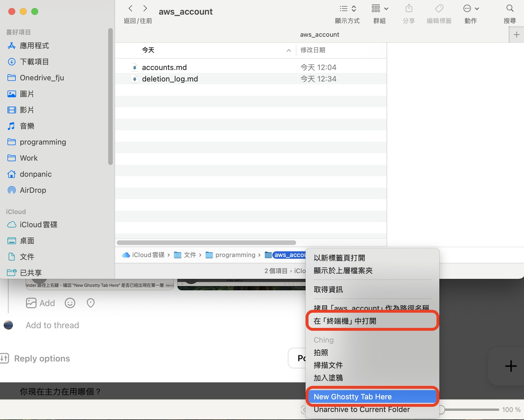Open the actions (動作) menu
Screen dimensions: 524x420
[x=471, y=8]
